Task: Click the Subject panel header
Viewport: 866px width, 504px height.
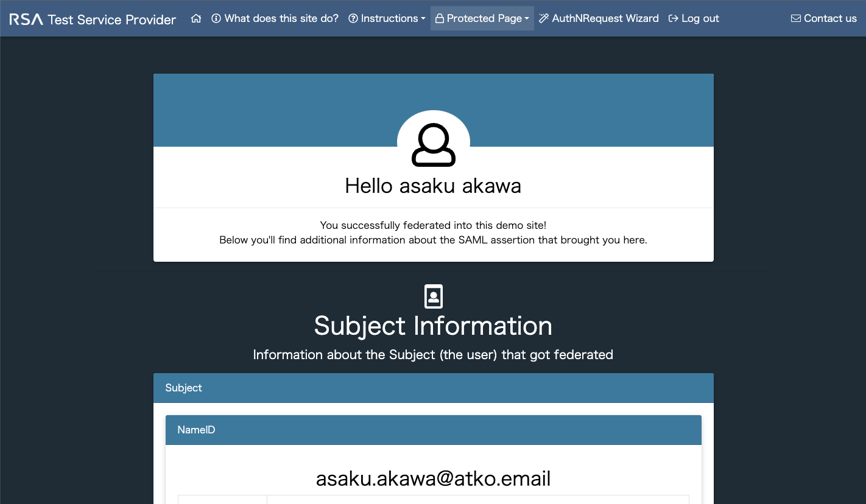Action: point(434,388)
